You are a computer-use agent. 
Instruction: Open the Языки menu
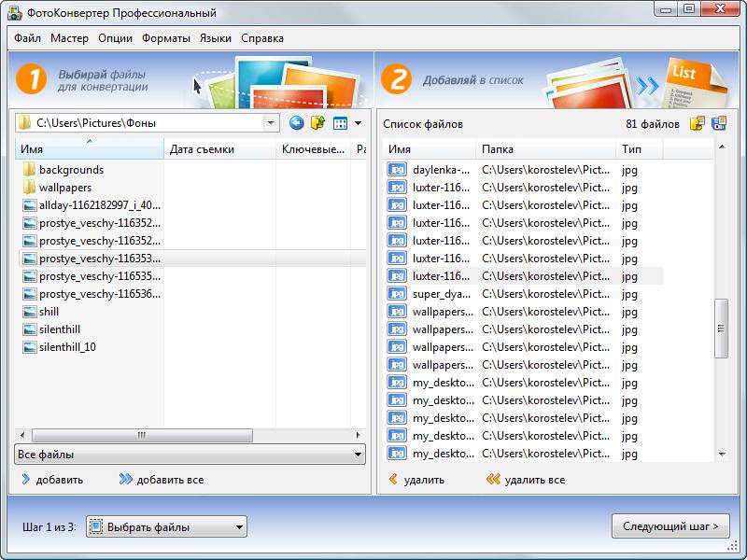click(216, 38)
